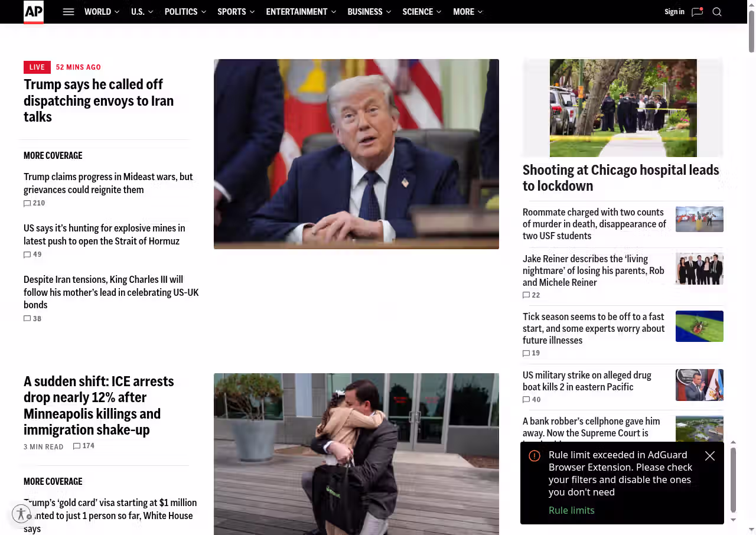Click the Trump photo at desk
756x535 pixels.
point(356,154)
